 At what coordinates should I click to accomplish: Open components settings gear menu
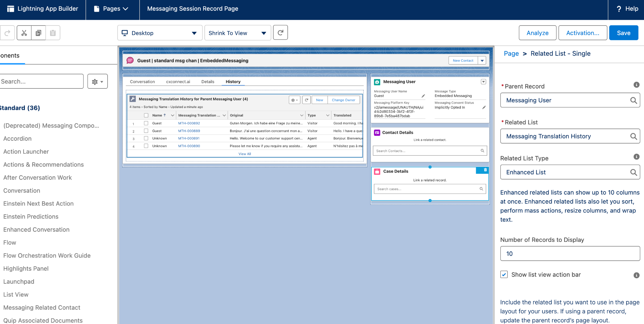tap(97, 82)
